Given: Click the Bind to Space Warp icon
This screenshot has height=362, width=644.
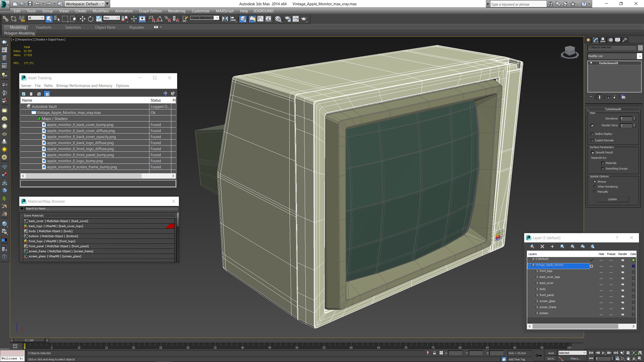Looking at the screenshot, I should click(22, 19).
